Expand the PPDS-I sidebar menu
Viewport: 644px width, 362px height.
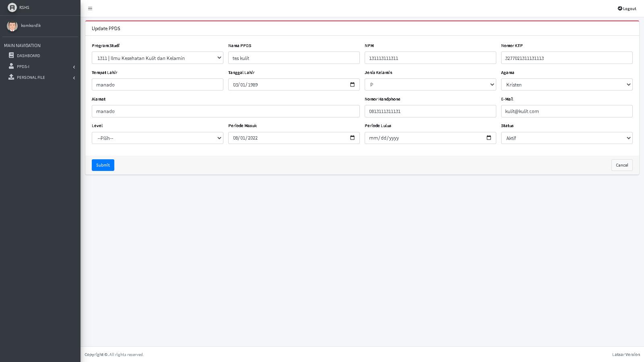40,67
